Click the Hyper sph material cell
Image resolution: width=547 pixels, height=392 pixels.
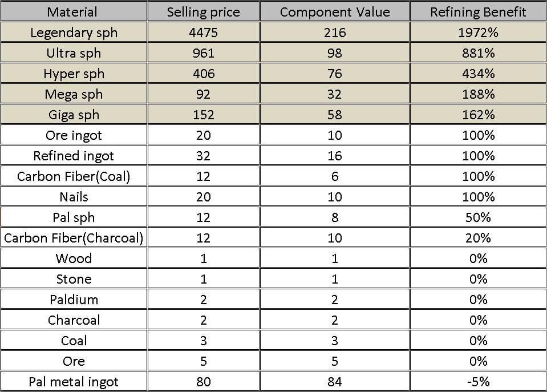[74, 74]
